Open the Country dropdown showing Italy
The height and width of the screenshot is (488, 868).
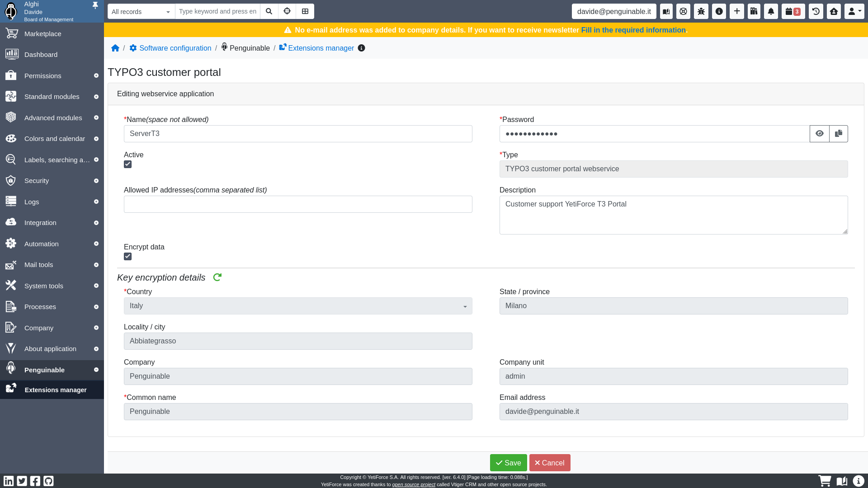point(298,306)
